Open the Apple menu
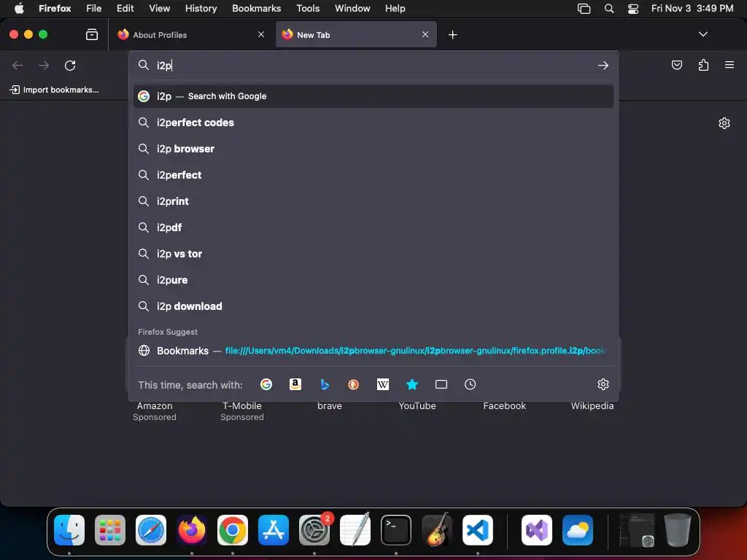Image resolution: width=747 pixels, height=560 pixels. (19, 8)
